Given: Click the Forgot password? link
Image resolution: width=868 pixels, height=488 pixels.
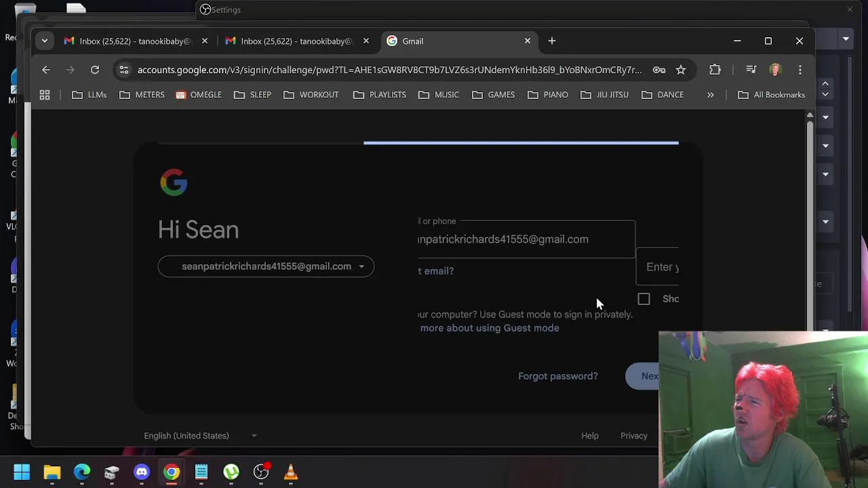Looking at the screenshot, I should 558,376.
